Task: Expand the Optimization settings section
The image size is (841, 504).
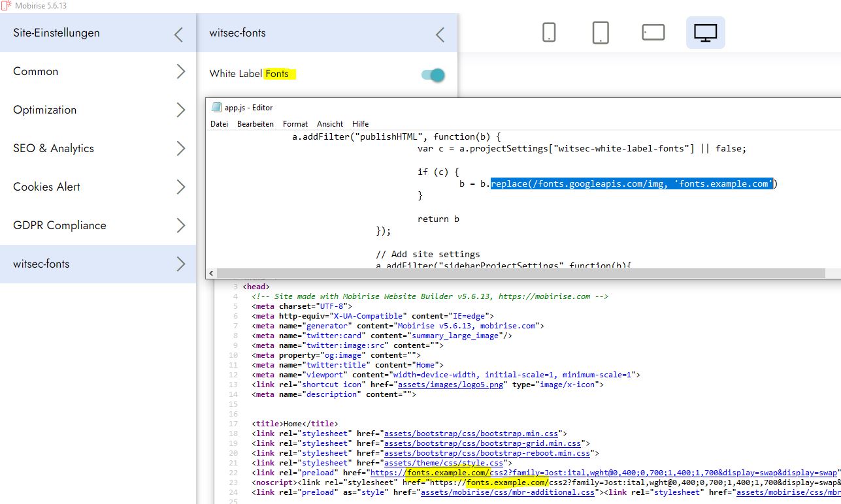Action: (x=98, y=110)
